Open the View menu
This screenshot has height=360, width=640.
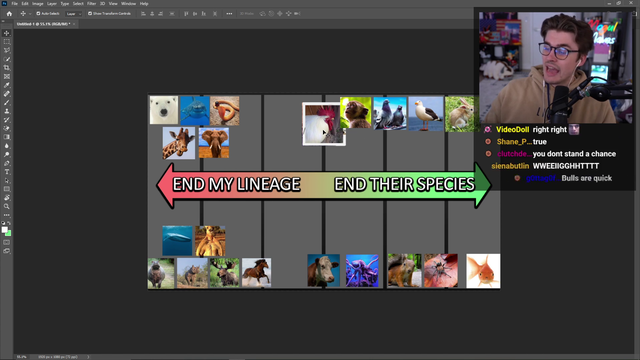[x=113, y=4]
